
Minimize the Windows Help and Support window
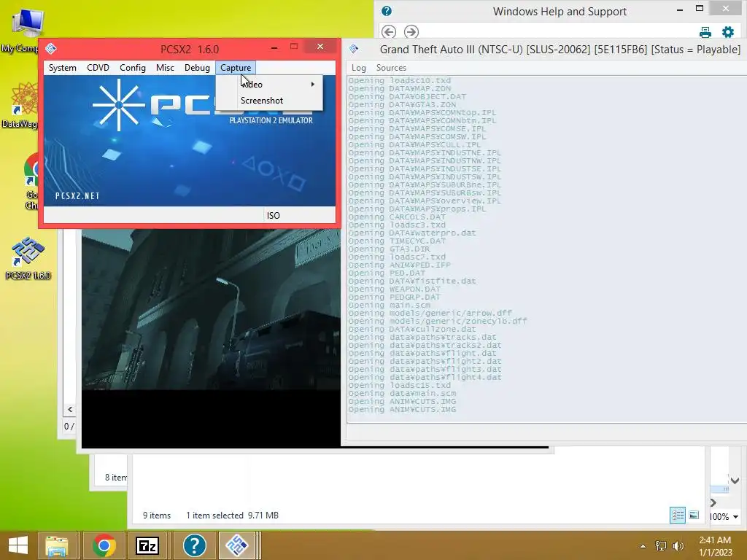point(680,9)
